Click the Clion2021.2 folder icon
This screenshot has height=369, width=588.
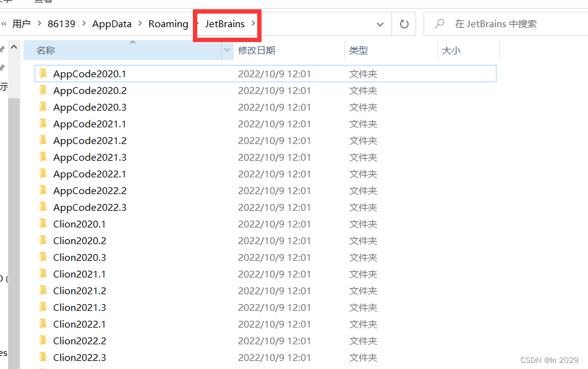43,291
